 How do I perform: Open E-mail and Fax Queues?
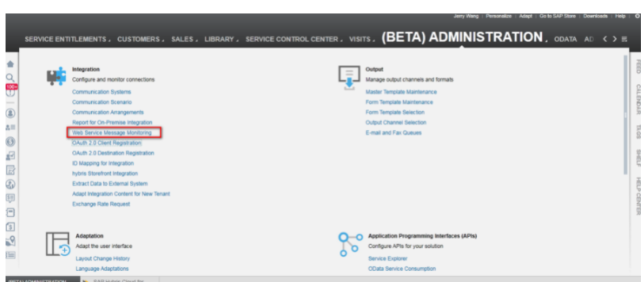click(394, 132)
